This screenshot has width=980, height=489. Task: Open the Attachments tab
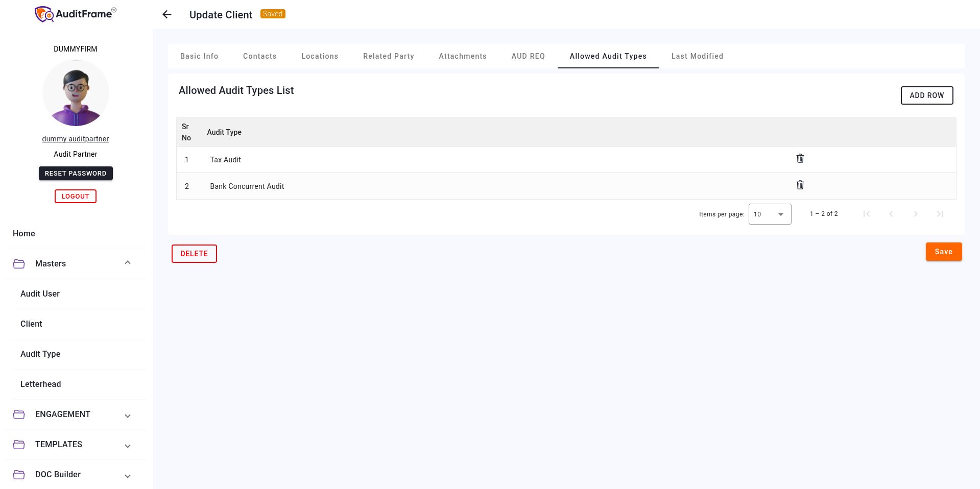462,56
